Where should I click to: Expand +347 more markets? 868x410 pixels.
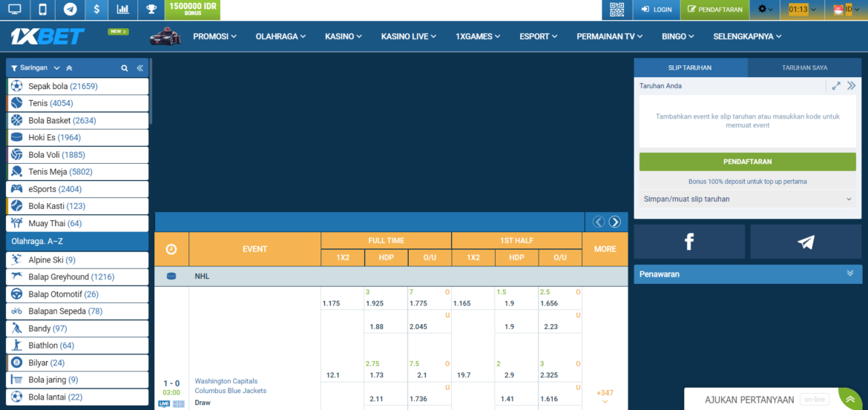click(605, 396)
